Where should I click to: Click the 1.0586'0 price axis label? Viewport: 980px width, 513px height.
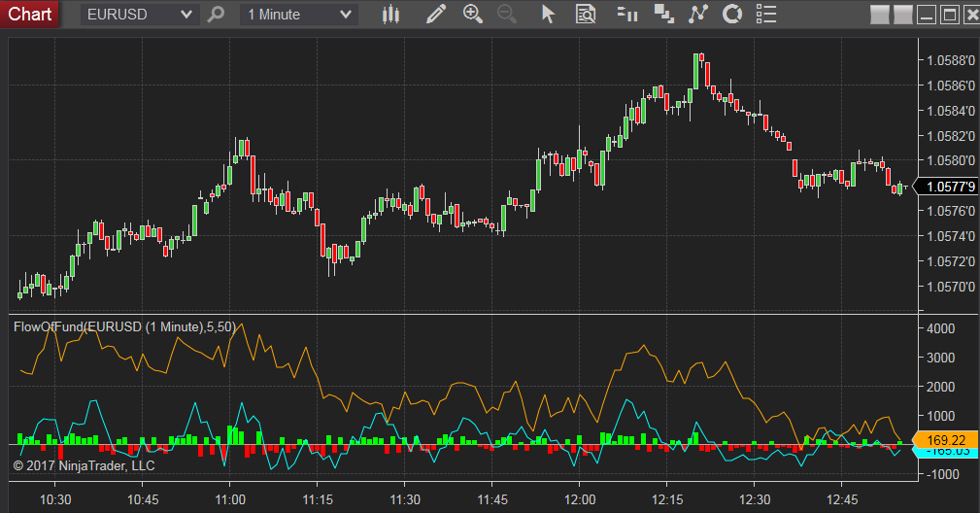coord(951,85)
